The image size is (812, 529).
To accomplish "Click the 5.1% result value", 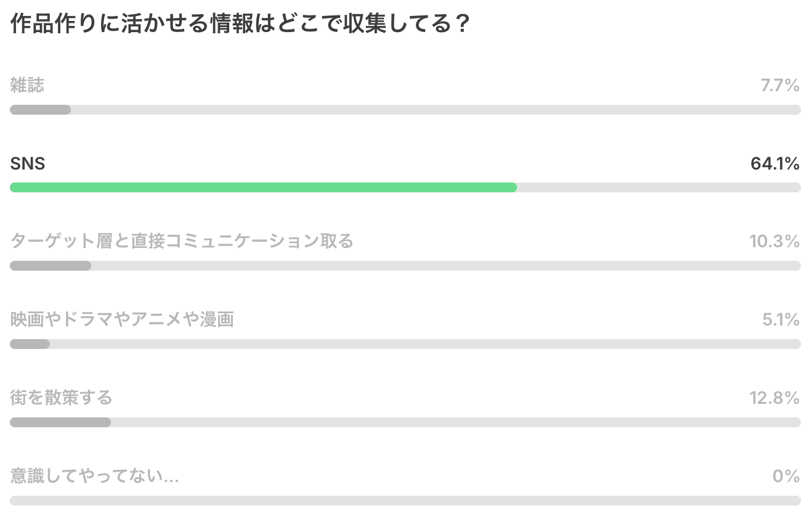I will point(781,319).
